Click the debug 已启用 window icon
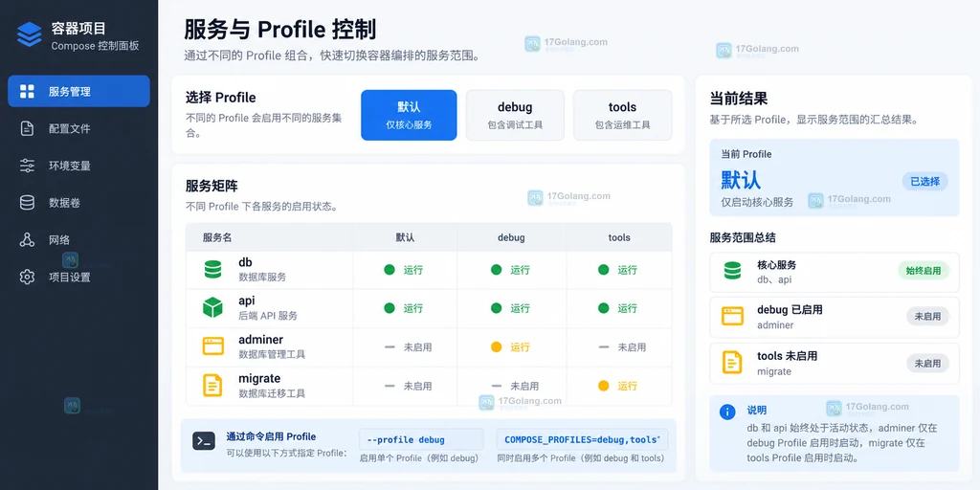The height and width of the screenshot is (490, 980). click(x=732, y=316)
